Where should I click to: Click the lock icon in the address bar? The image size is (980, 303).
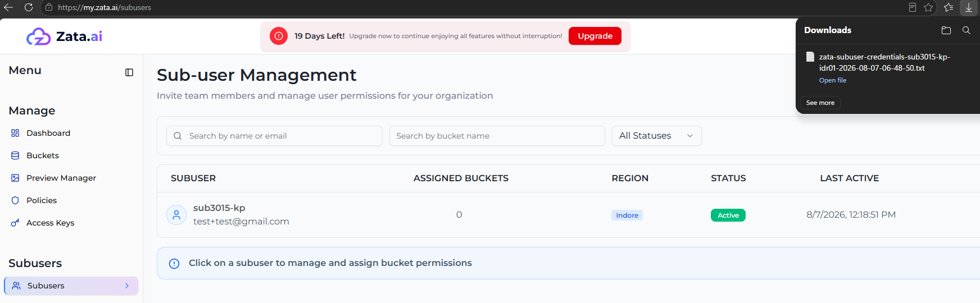point(49,7)
